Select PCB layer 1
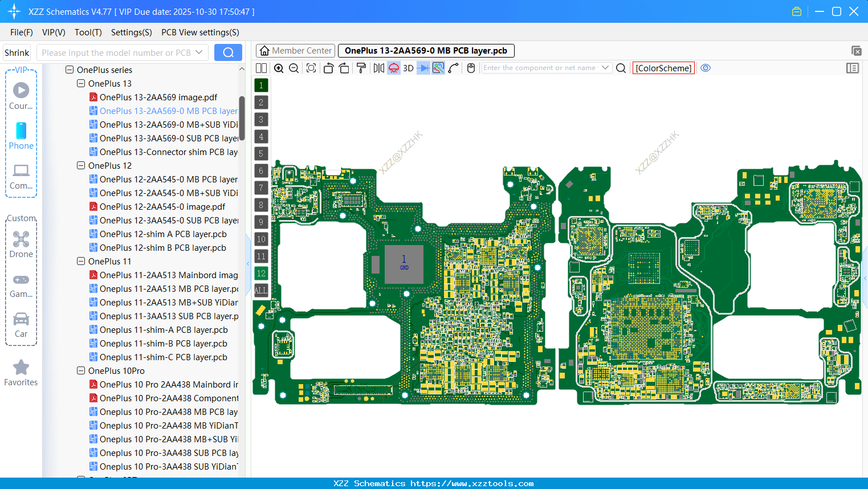The width and height of the screenshot is (868, 489). click(261, 85)
